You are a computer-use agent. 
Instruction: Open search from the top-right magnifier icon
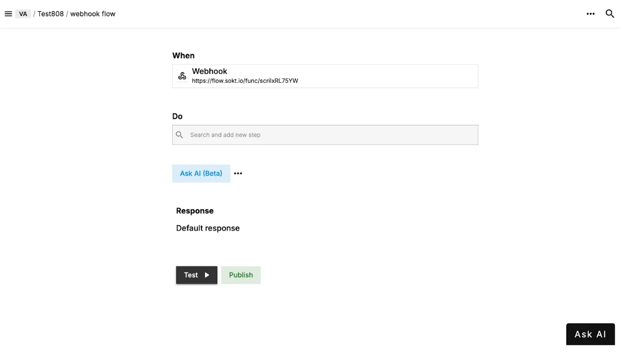(610, 14)
